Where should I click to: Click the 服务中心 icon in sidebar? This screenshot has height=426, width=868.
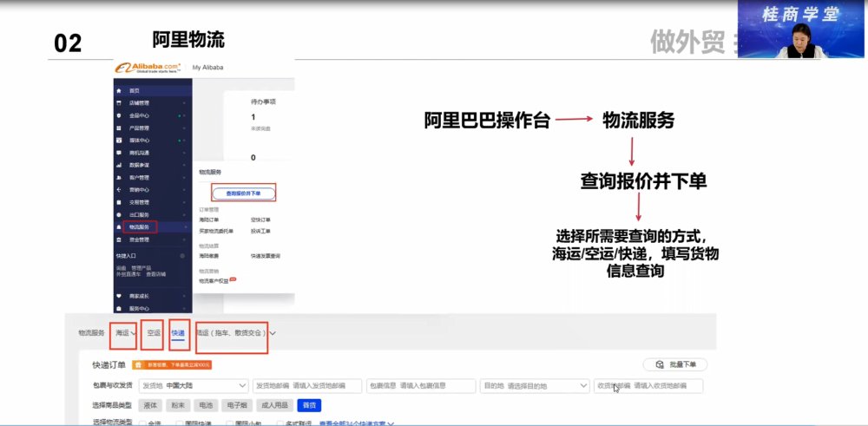[118, 308]
